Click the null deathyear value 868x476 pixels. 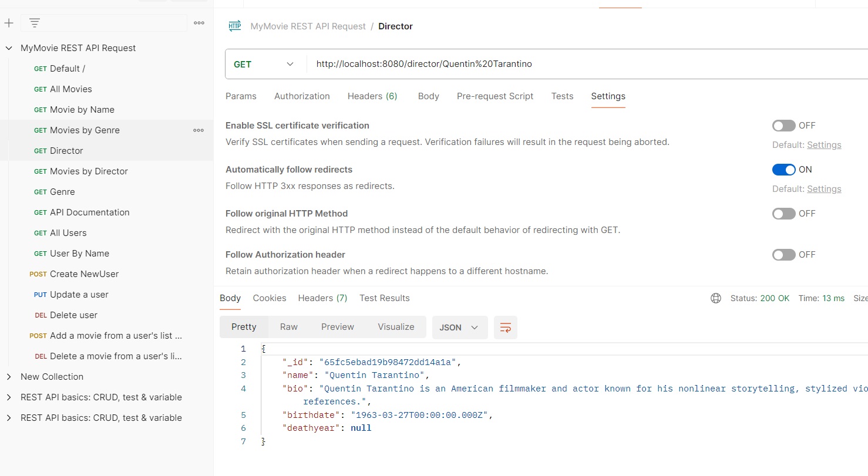click(x=361, y=428)
